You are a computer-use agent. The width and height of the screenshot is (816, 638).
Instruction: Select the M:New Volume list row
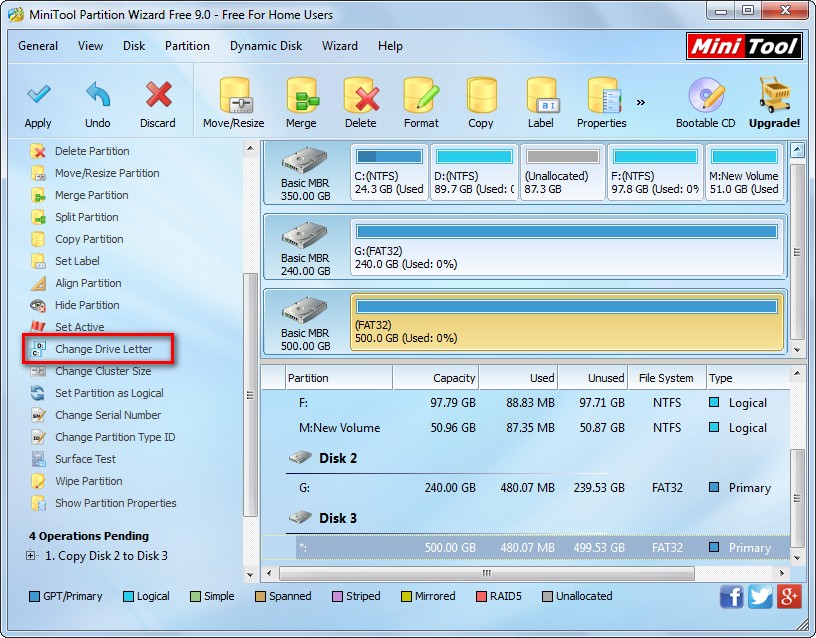click(x=526, y=428)
